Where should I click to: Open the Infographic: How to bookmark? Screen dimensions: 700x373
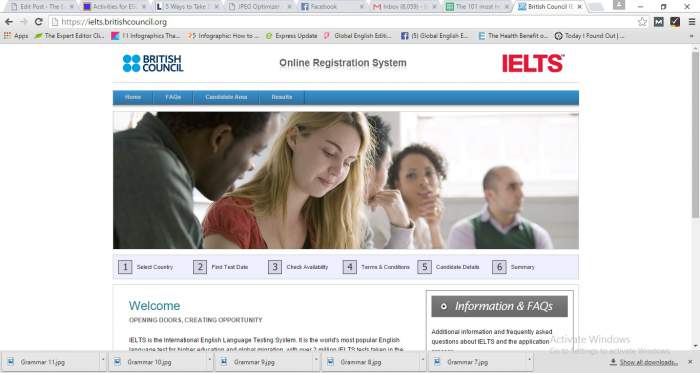(x=223, y=36)
